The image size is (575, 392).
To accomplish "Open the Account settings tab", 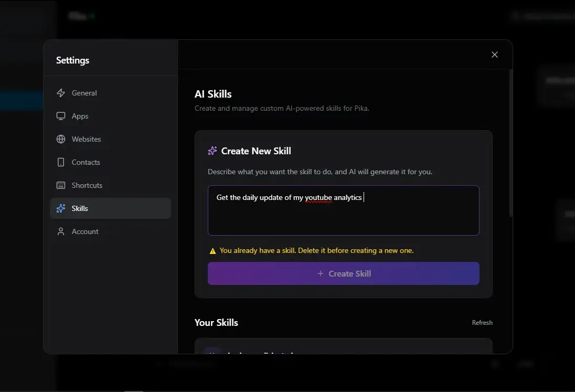I will pyautogui.click(x=85, y=231).
